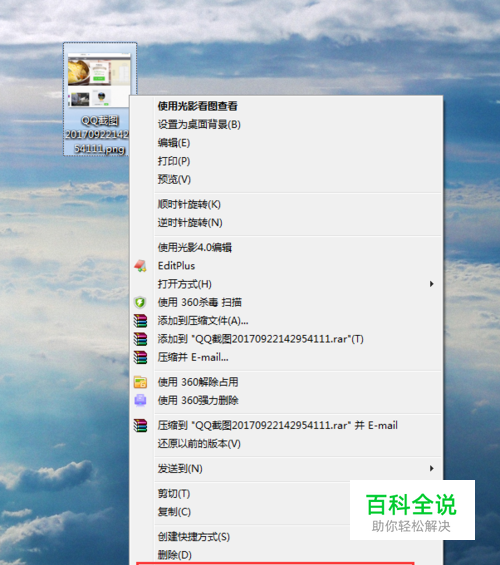Open 预览(V) menu entry
This screenshot has height=565, width=500.
pos(174,179)
